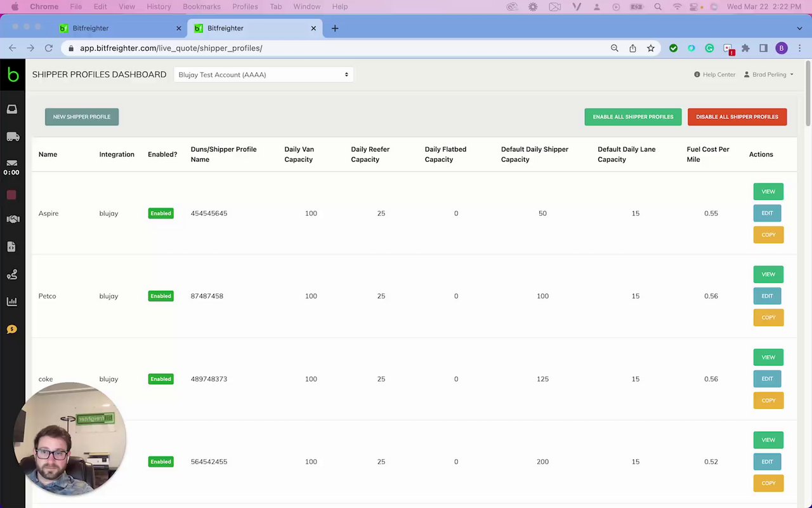Edit the profile with Duns 564542455

click(767, 462)
